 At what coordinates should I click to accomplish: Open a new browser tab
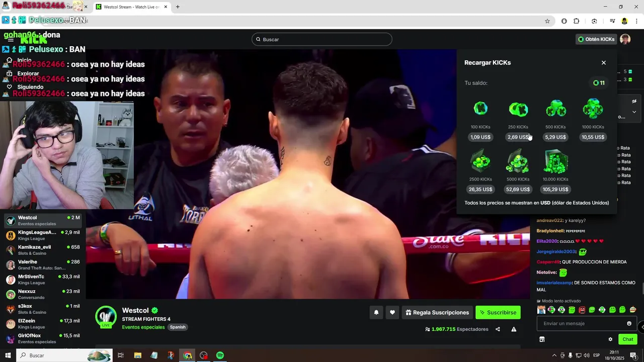point(178,7)
